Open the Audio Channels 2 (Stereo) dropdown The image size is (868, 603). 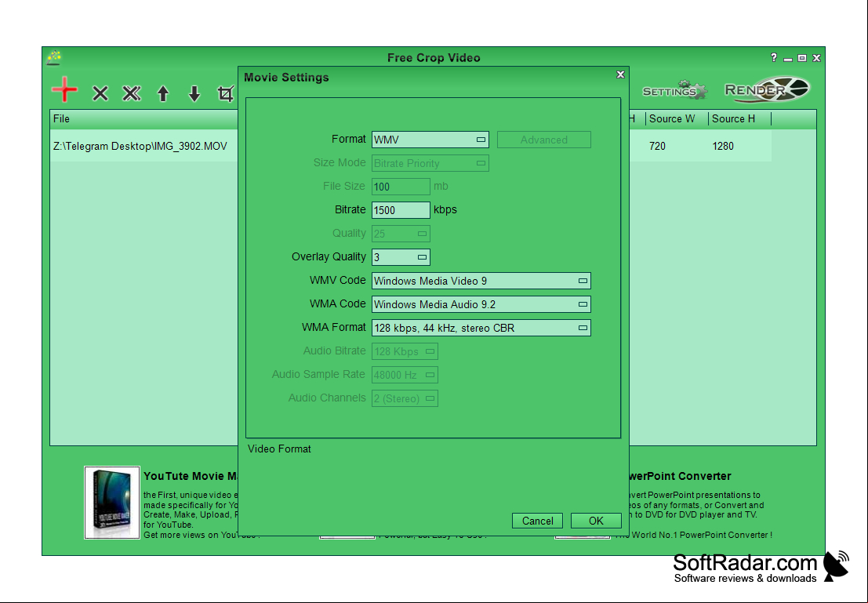[405, 398]
